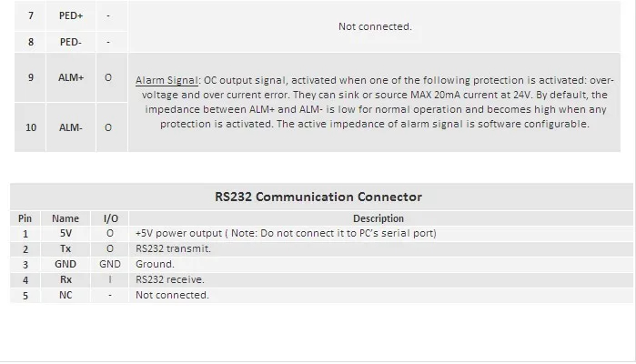636x364 pixels.
Task: Click the RS232 receive description
Action: pyautogui.click(x=170, y=279)
